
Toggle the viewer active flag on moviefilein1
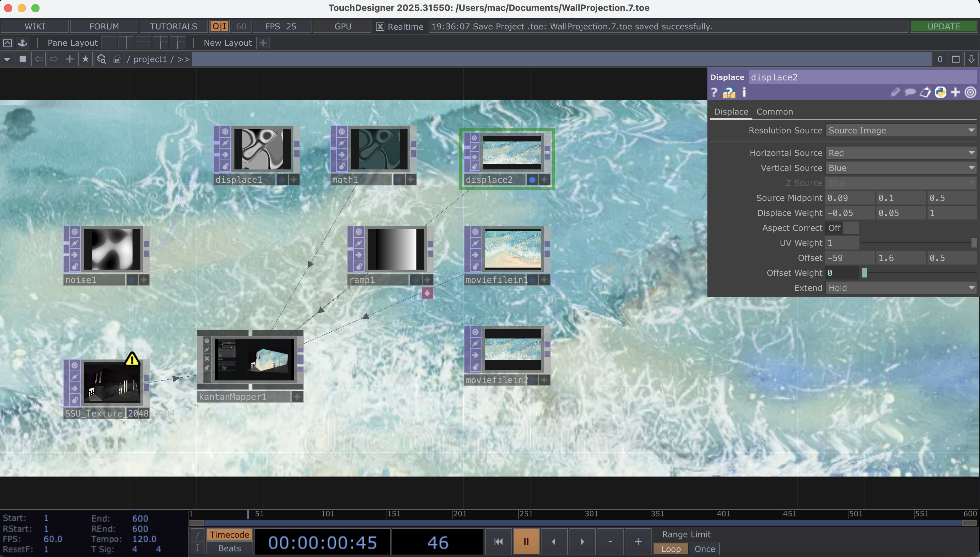(532, 280)
